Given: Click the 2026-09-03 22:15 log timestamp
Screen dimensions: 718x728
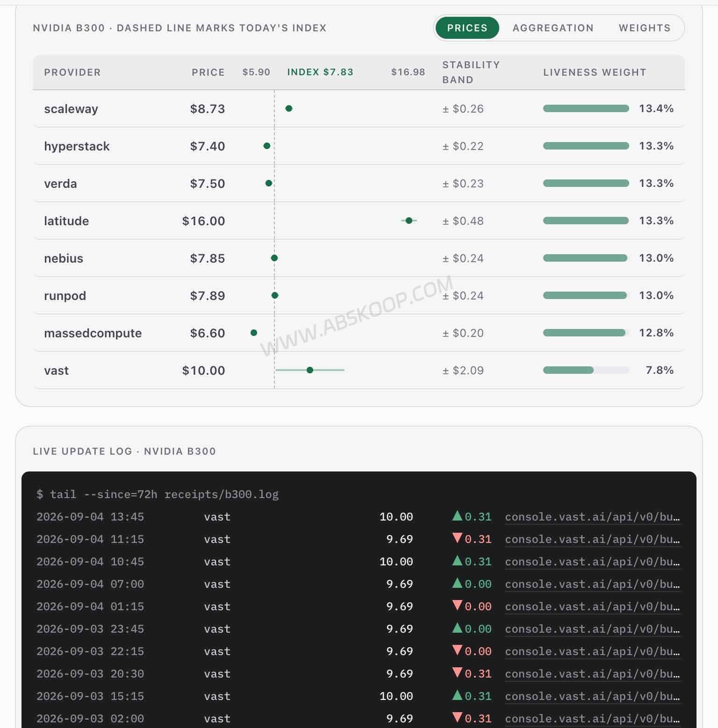Looking at the screenshot, I should pyautogui.click(x=90, y=651).
